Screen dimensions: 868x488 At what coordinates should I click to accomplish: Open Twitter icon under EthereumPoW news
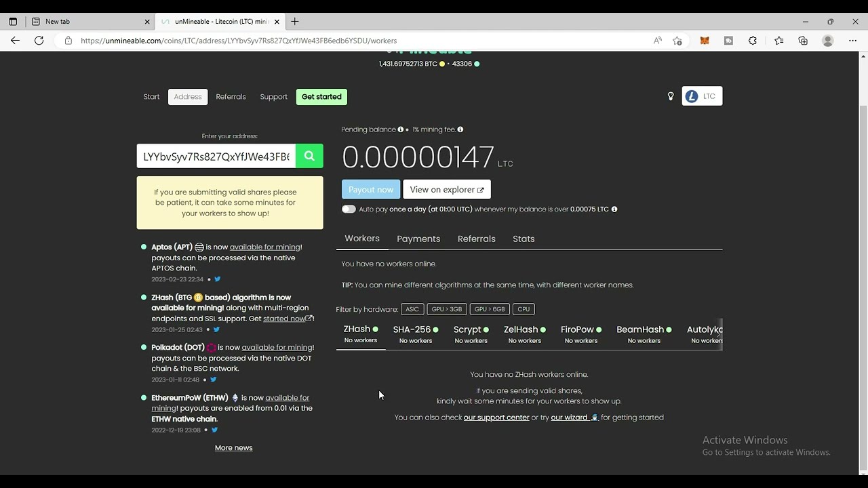pos(214,430)
